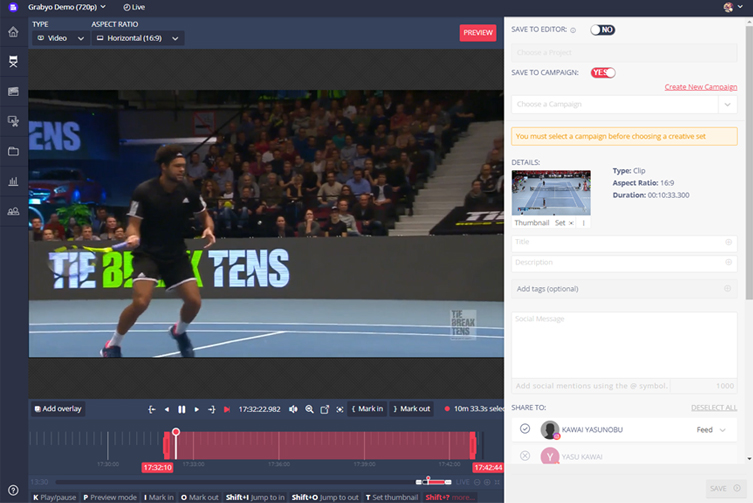
Task: Open the Home icon in the sidebar
Action: coord(13,32)
